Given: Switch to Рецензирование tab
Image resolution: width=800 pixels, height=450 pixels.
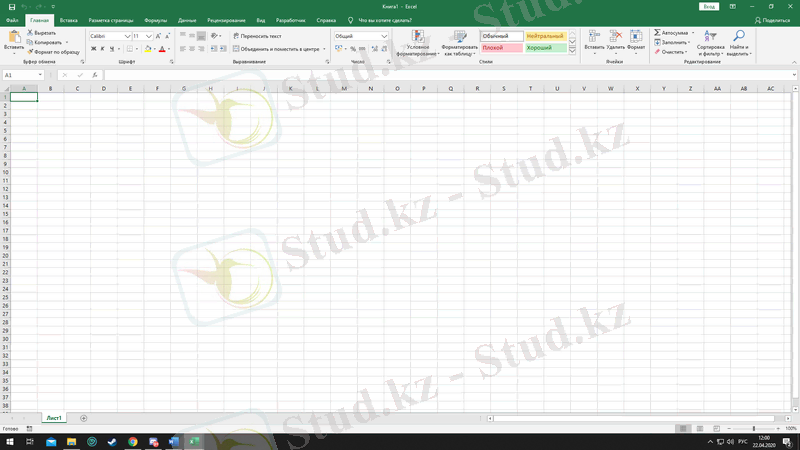Looking at the screenshot, I should coord(226,20).
